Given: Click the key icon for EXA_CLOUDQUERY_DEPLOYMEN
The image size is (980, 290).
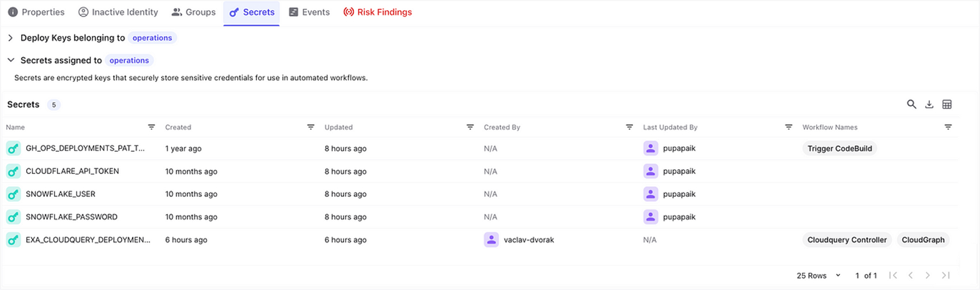Looking at the screenshot, I should [13, 239].
